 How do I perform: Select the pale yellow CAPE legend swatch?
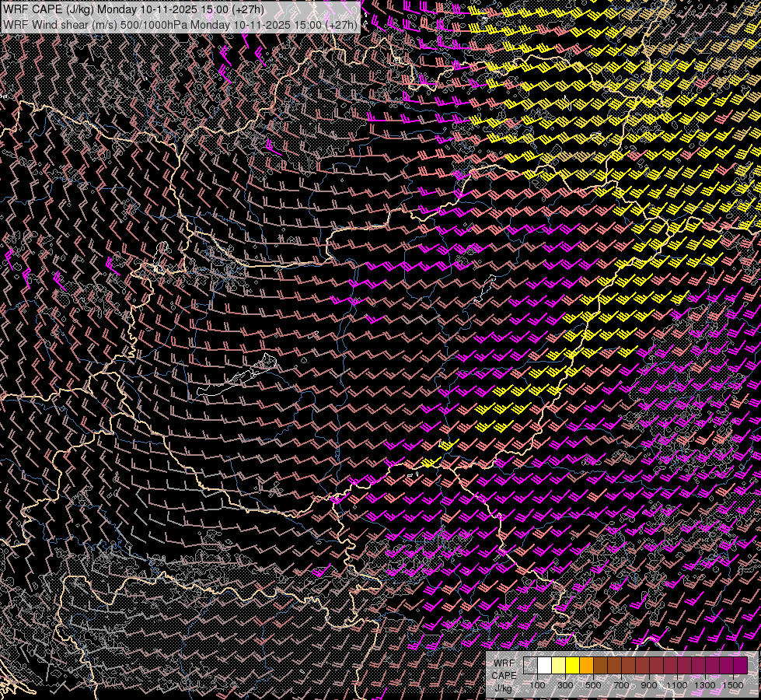(559, 665)
